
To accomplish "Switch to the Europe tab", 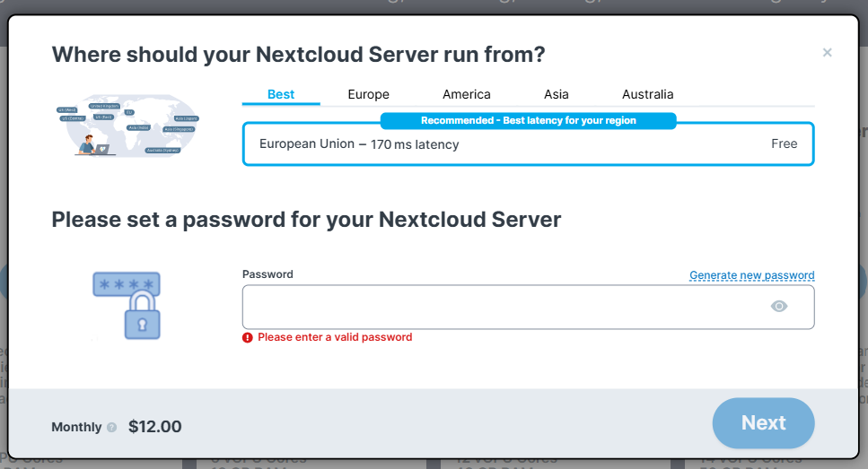I will coord(368,94).
